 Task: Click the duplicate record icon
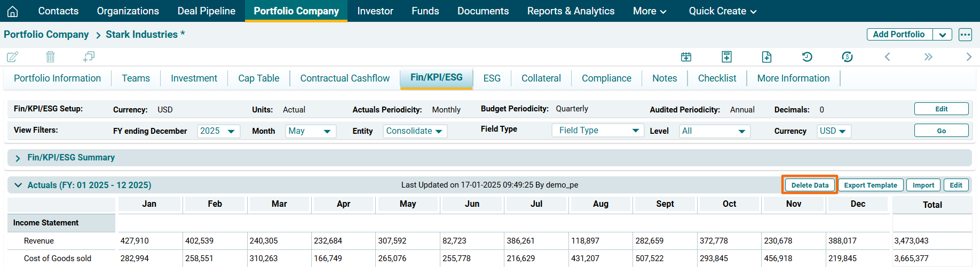89,56
